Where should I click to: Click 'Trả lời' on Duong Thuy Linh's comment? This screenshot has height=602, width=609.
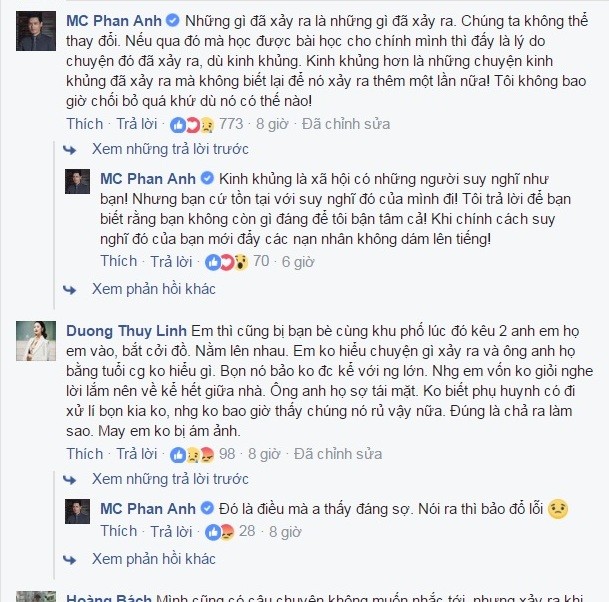[137, 454]
